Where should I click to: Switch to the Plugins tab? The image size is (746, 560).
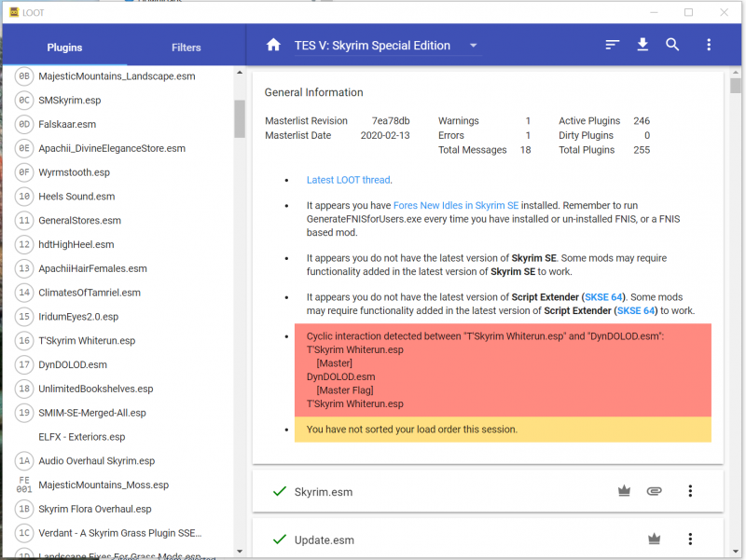tap(64, 48)
